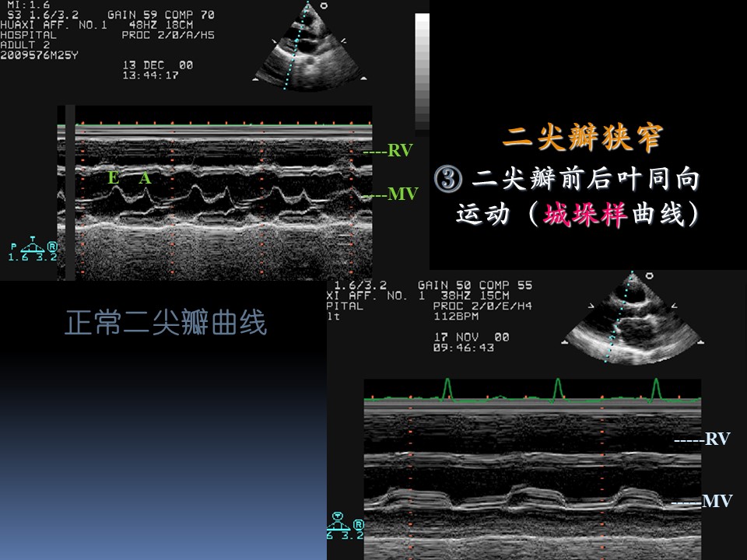The width and height of the screenshot is (747, 560).
Task: Click the text ADULT 2
Action: pos(25,45)
